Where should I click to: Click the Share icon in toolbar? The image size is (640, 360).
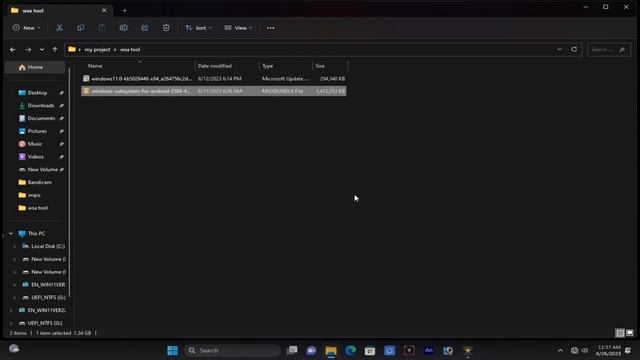(x=144, y=28)
